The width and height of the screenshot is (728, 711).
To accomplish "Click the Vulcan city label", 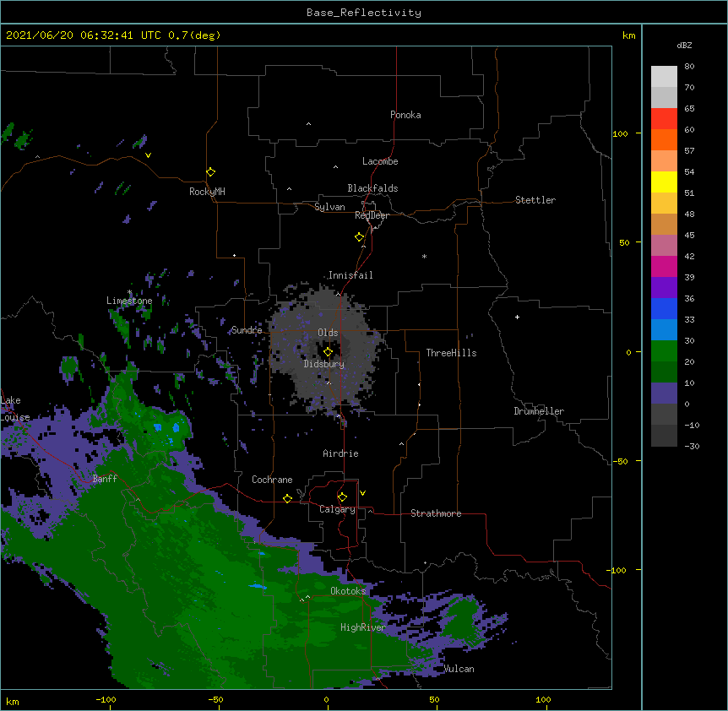I will pos(459,669).
